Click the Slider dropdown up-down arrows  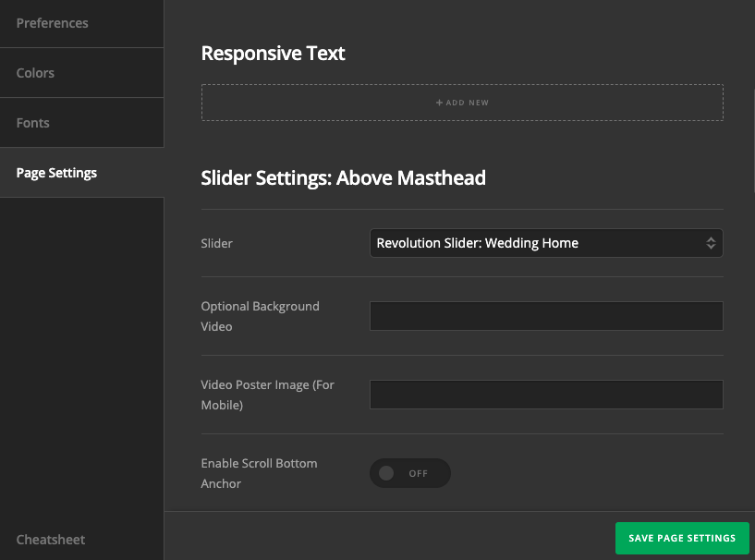coord(711,243)
